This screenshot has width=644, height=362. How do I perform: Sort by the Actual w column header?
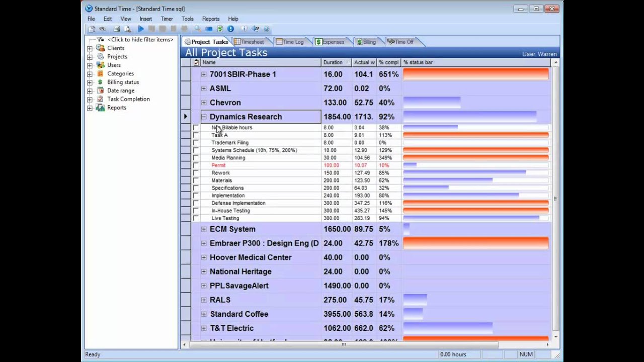click(364, 62)
